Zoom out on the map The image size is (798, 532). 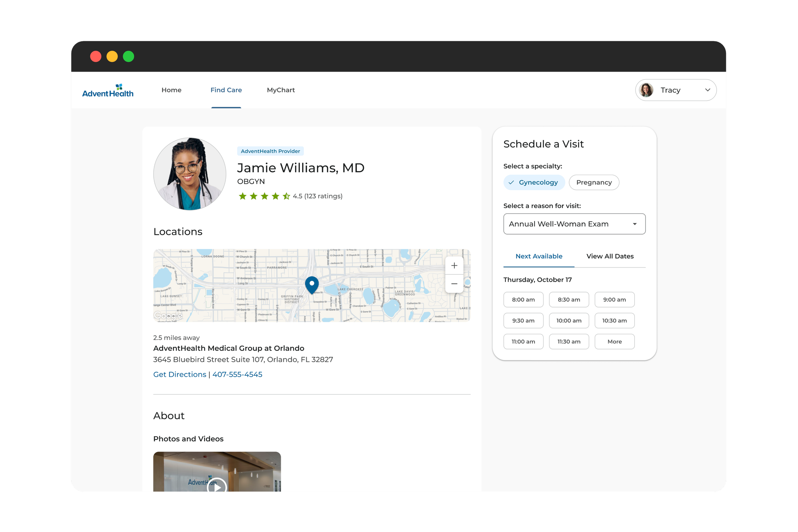454,284
